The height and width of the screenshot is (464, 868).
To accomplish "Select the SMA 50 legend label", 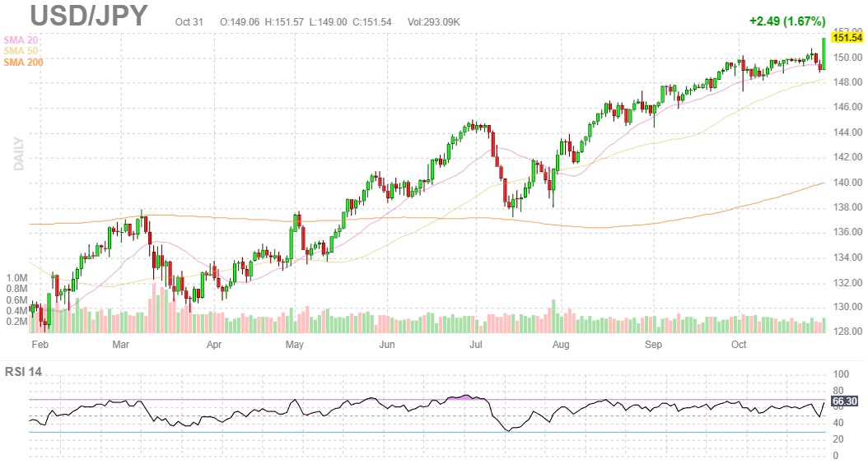I will 21,51.
